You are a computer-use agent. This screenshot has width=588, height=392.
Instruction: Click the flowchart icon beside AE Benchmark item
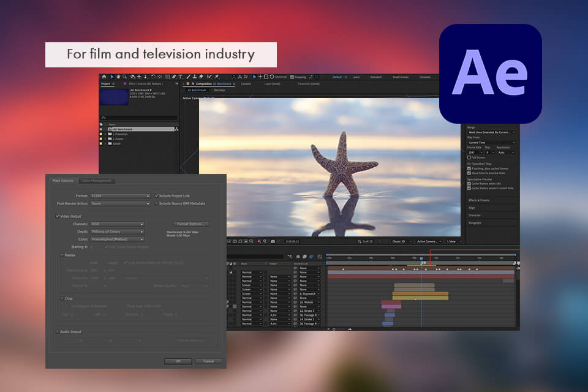pos(176,129)
